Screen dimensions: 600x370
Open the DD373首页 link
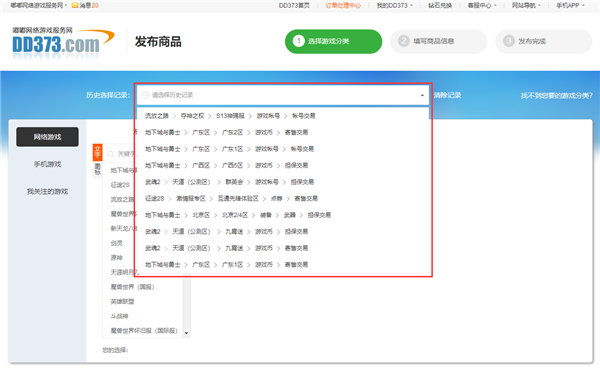(294, 5)
